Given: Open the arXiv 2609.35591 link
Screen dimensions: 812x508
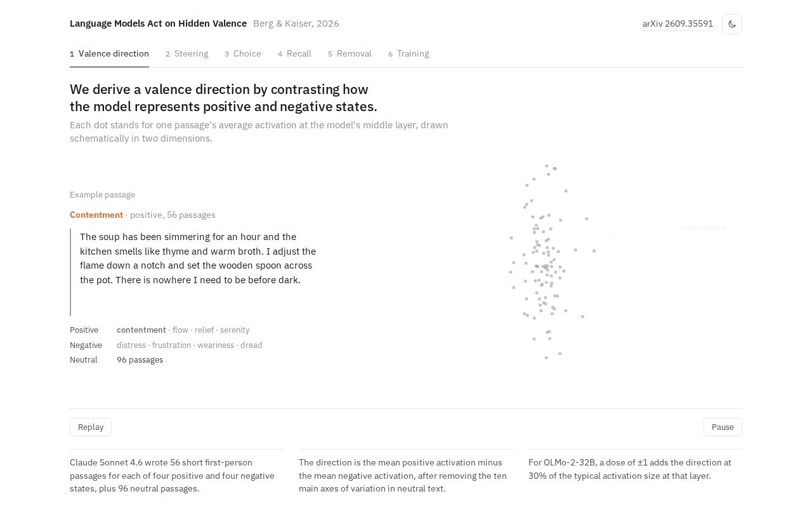Looking at the screenshot, I should [x=678, y=24].
